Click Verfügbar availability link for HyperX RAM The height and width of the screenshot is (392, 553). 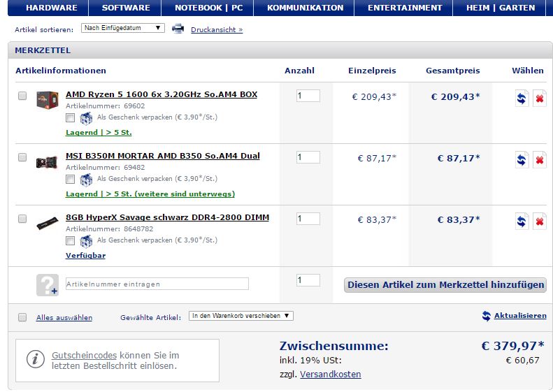[86, 256]
